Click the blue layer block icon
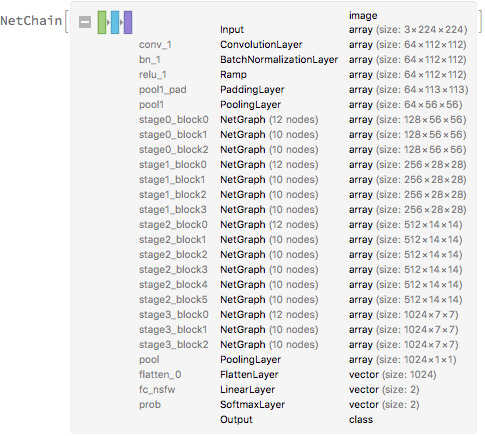 (115, 22)
